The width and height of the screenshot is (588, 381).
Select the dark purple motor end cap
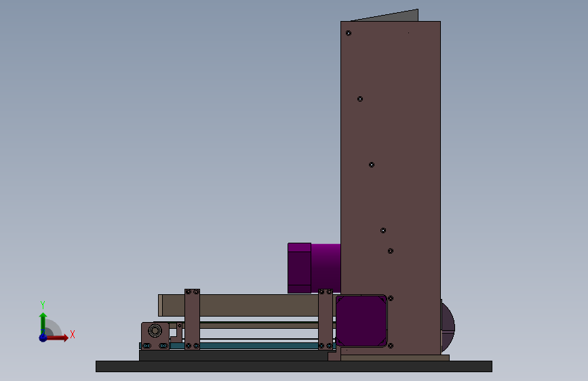pos(299,268)
